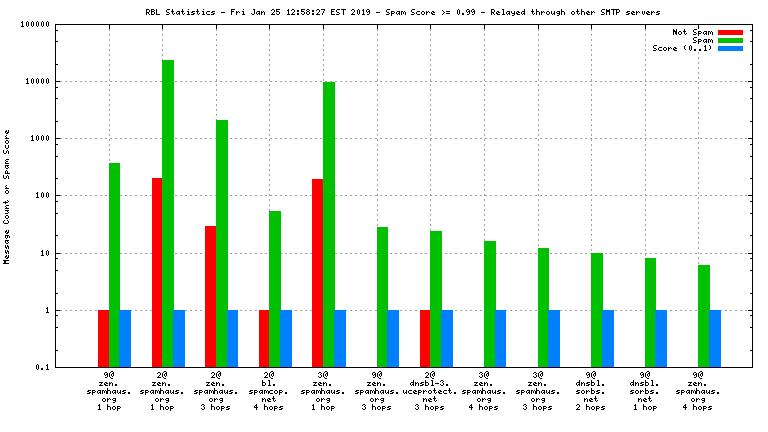Click the green bar for dnsbl-3.uceprotect.net
Image resolution: width=768 pixels, height=432 pixels.
click(x=435, y=298)
